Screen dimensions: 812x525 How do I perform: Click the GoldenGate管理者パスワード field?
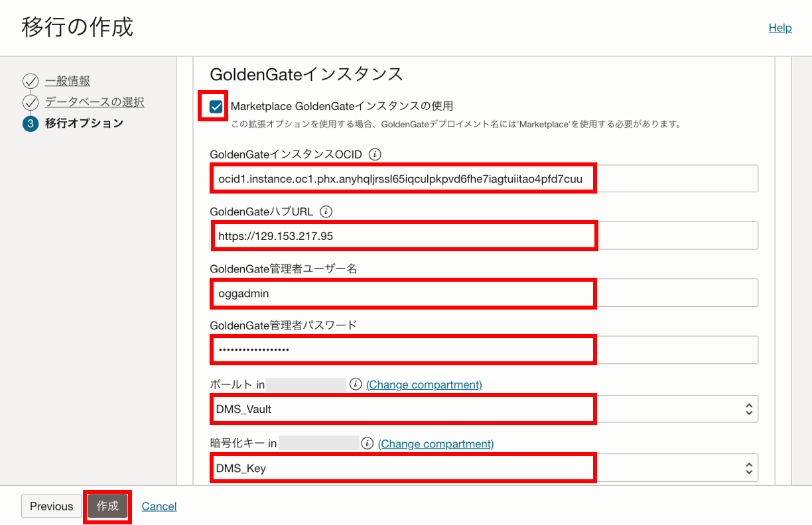483,350
